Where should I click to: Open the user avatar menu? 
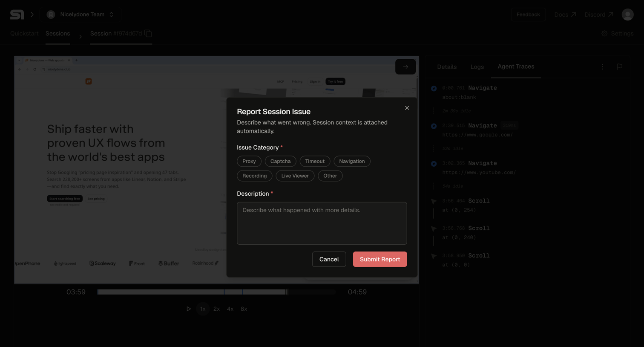click(627, 14)
